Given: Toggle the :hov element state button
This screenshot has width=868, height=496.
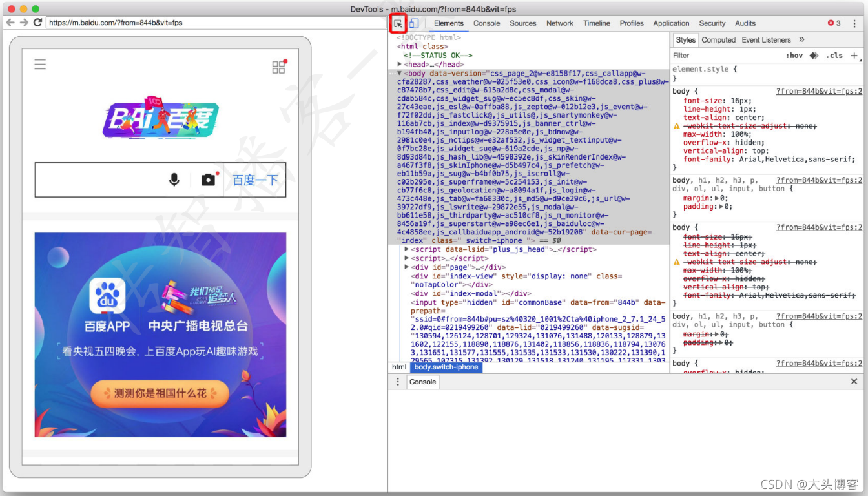Looking at the screenshot, I should pyautogui.click(x=794, y=56).
